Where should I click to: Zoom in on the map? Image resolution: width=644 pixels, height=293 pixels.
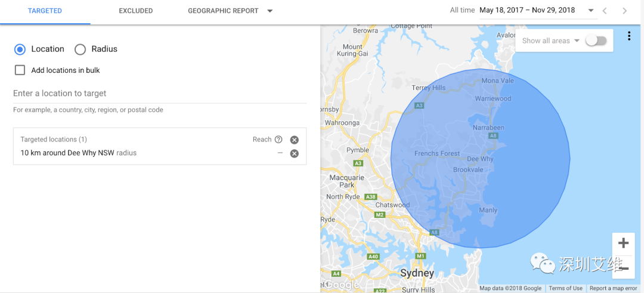pos(623,243)
